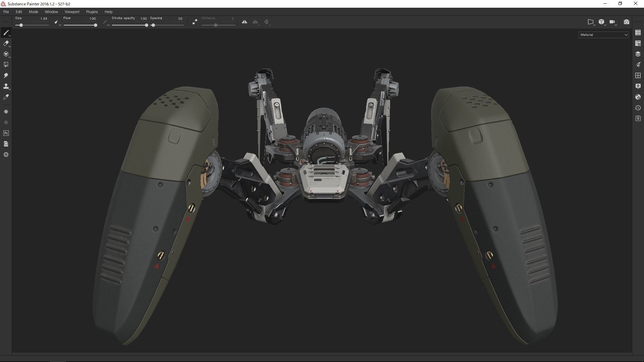Click the dimmed Substance icon in left toolbar

pos(6,122)
